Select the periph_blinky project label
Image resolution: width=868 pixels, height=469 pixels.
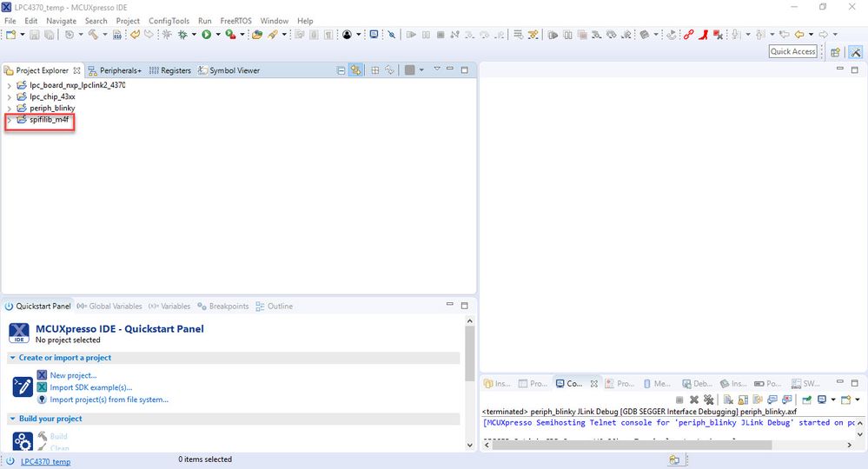click(x=52, y=109)
